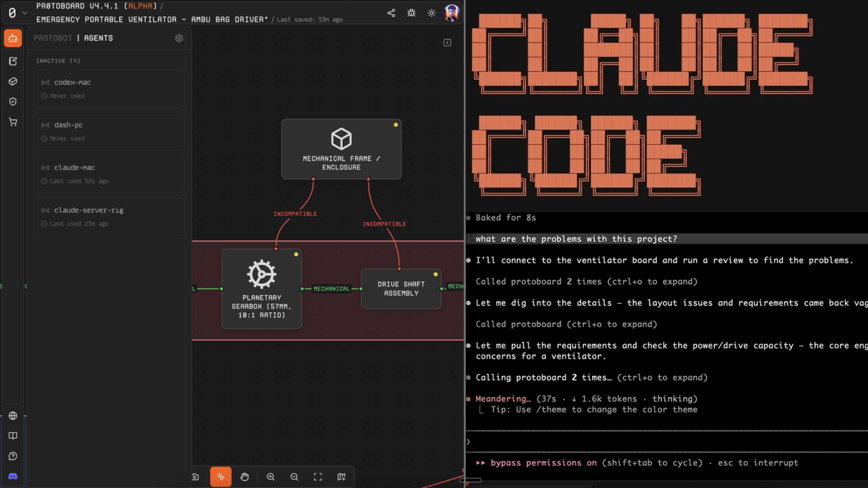
Task: Click the MECHANICAL connection label
Action: pos(331,288)
